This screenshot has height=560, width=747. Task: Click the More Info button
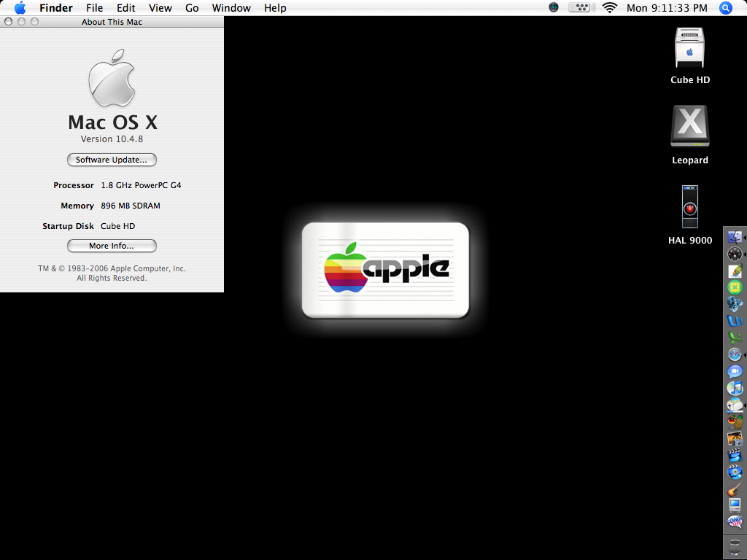112,246
